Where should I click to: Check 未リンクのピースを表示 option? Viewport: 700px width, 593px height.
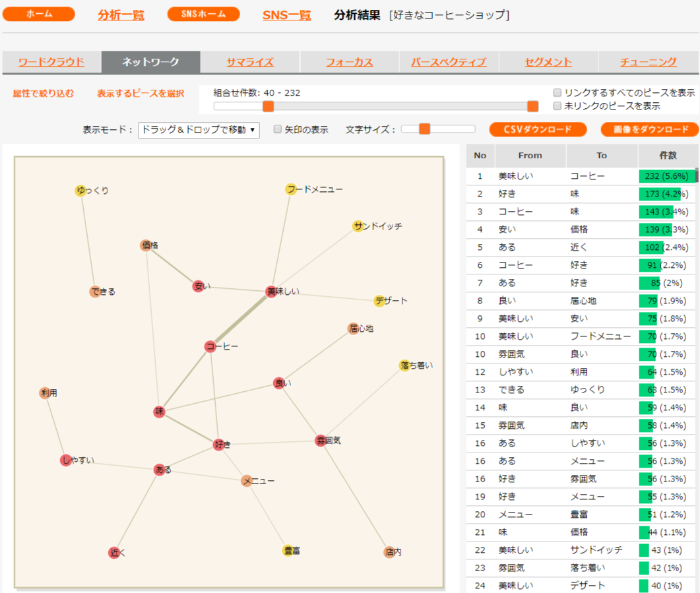[x=557, y=106]
